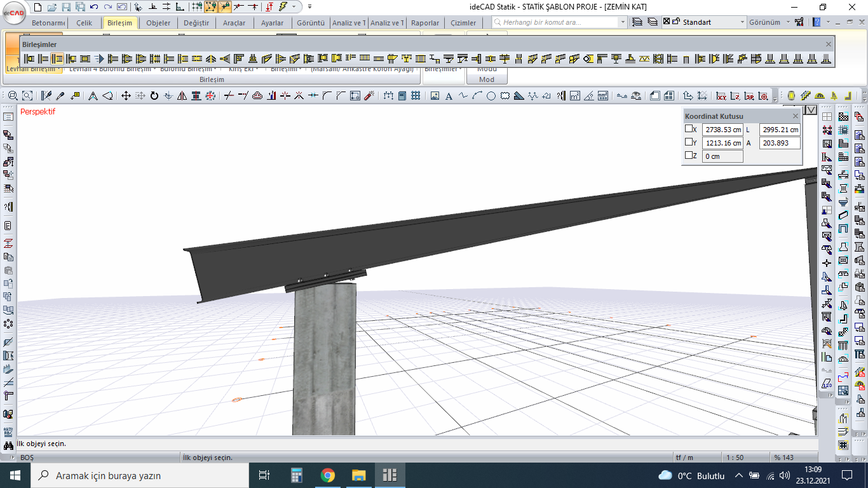This screenshot has height=488, width=868.
Task: Expand the Kiriş Eki dropdown
Action: (257, 69)
